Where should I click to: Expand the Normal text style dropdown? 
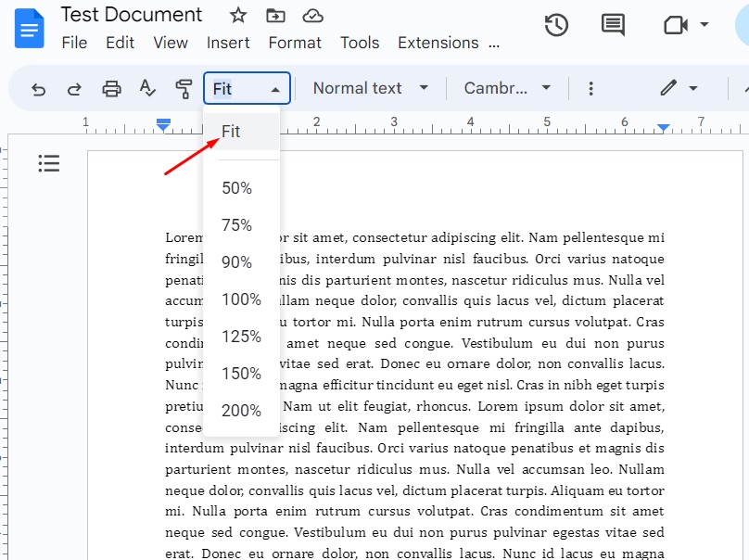370,88
